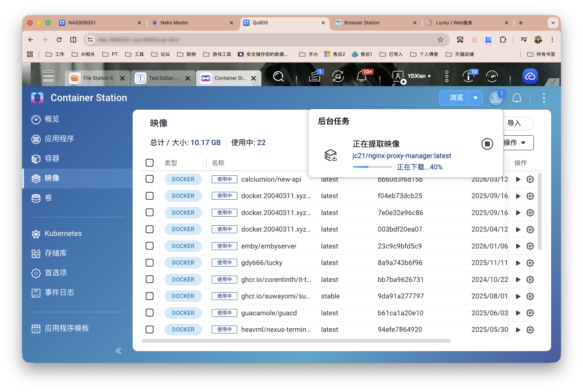
Task: Go to 容器 in the sidebar
Action: click(x=52, y=158)
